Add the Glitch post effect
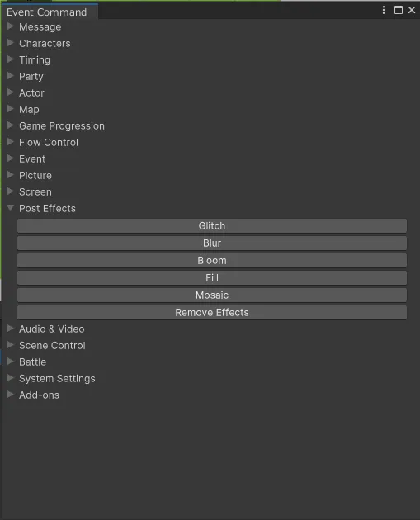Screen dimensions: 420x520 point(212,226)
